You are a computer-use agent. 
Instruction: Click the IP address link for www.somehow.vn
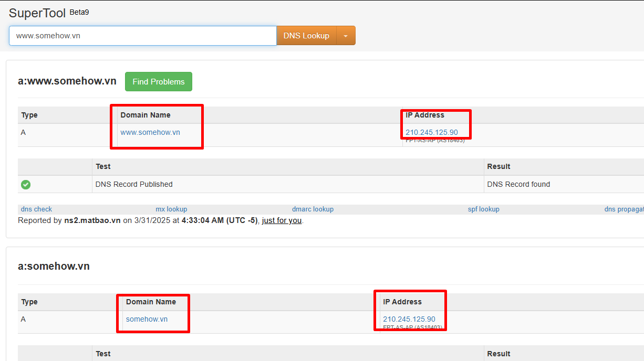pyautogui.click(x=431, y=132)
